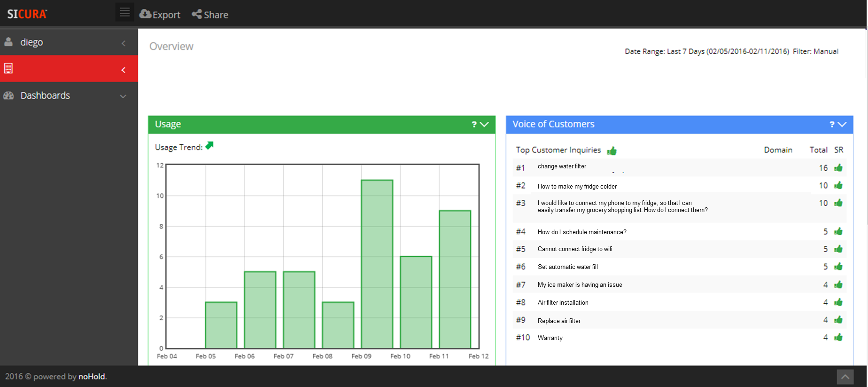The image size is (868, 387).
Task: Click the Feb 09 bar in Usage chart
Action: tap(377, 264)
